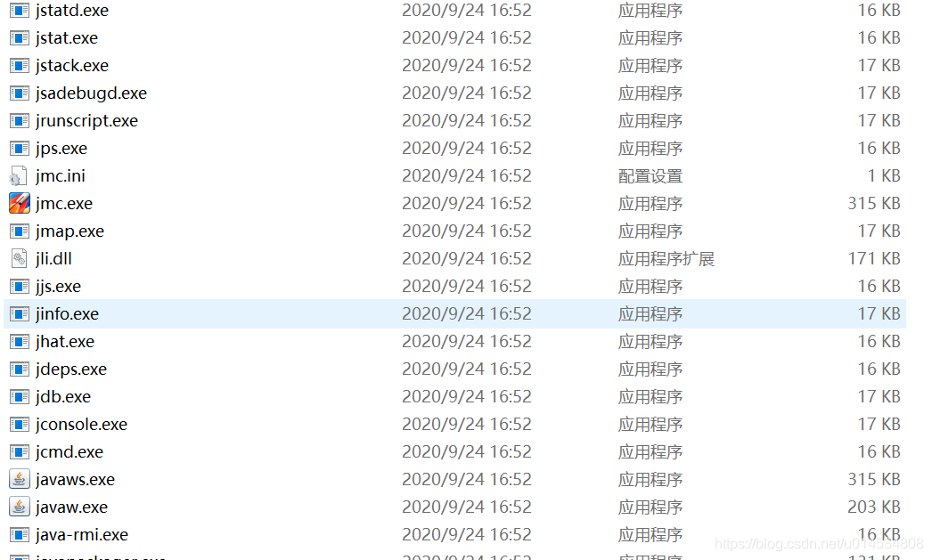Select the jmc.ini gear file icon

[x=19, y=175]
